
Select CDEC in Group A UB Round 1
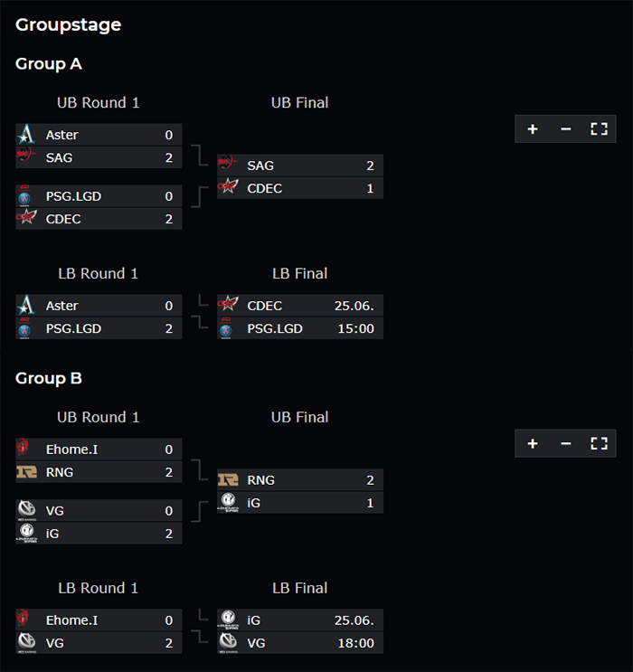pyautogui.click(x=99, y=219)
